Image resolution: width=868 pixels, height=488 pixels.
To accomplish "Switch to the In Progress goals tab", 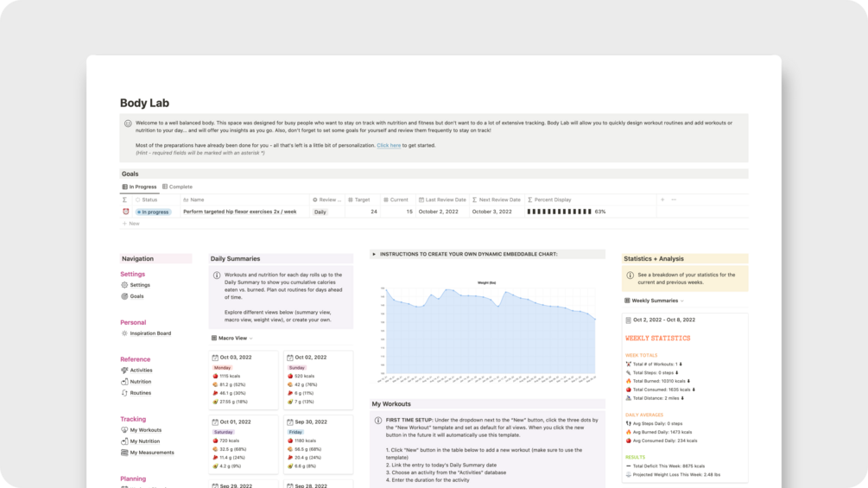I will (x=140, y=187).
